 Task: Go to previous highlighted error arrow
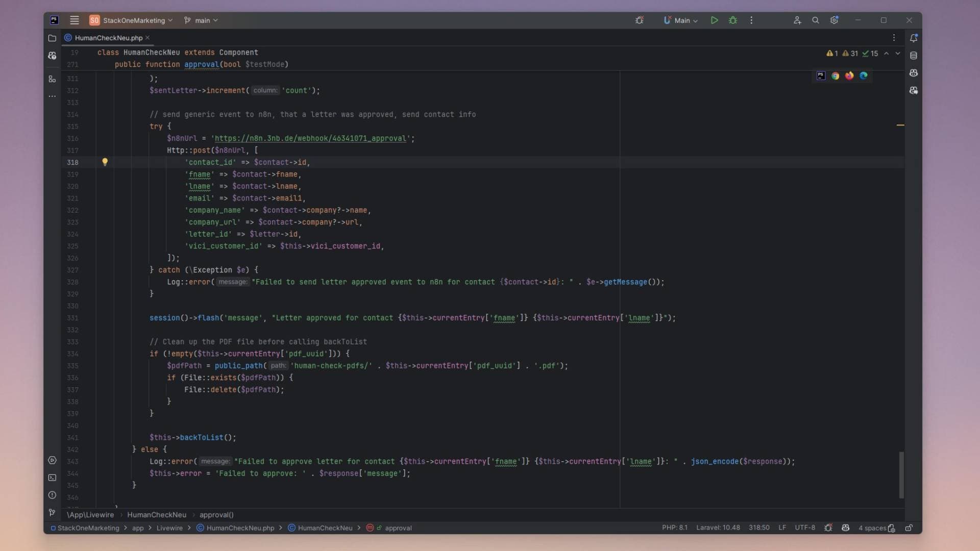tap(887, 53)
